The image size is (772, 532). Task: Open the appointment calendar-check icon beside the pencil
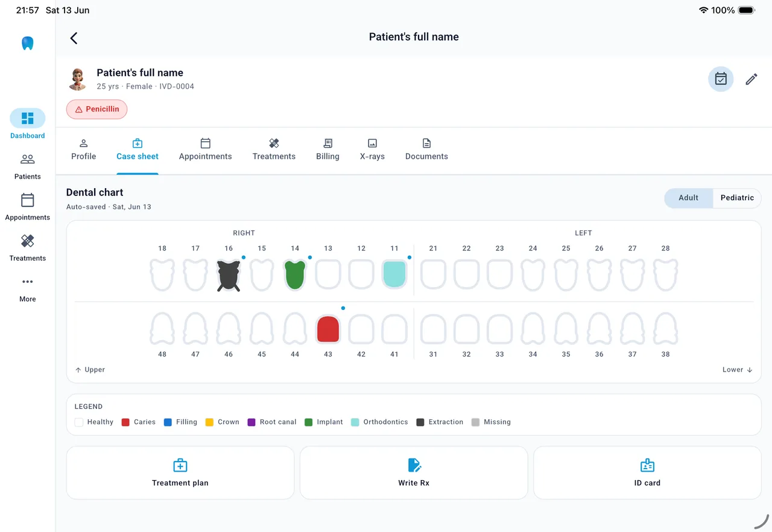click(x=721, y=79)
